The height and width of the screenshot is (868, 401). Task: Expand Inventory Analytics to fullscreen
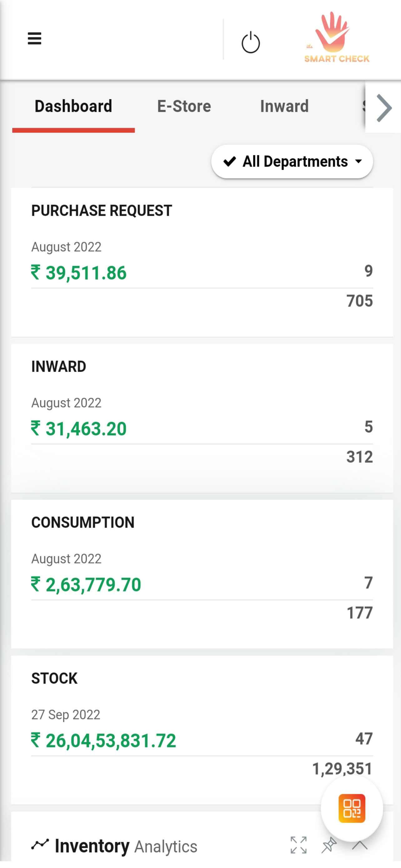click(299, 845)
